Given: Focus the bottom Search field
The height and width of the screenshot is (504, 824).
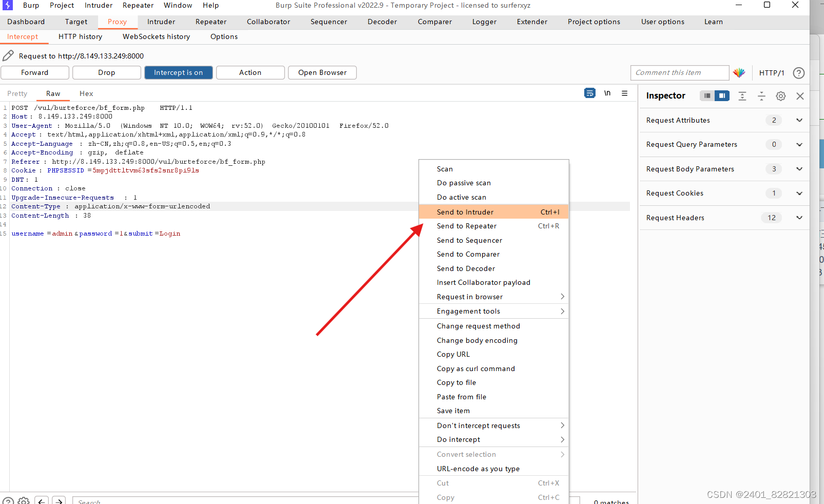Looking at the screenshot, I should click(x=246, y=501).
